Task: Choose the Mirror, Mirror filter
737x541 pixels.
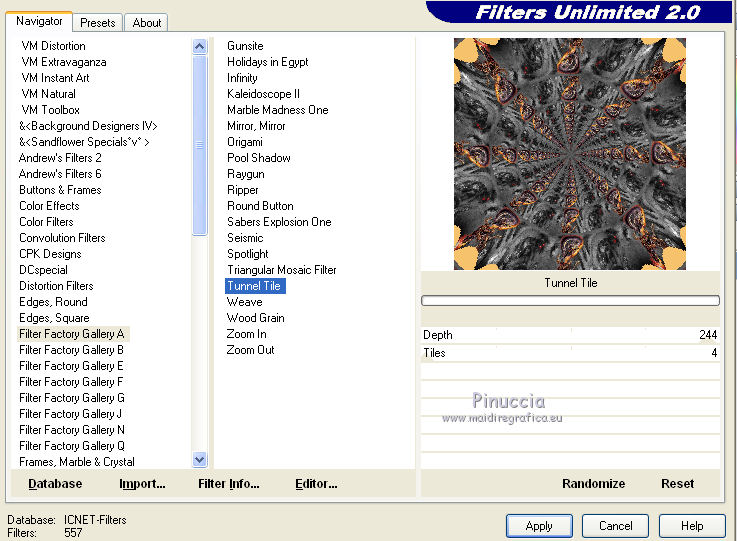Action: coord(256,126)
